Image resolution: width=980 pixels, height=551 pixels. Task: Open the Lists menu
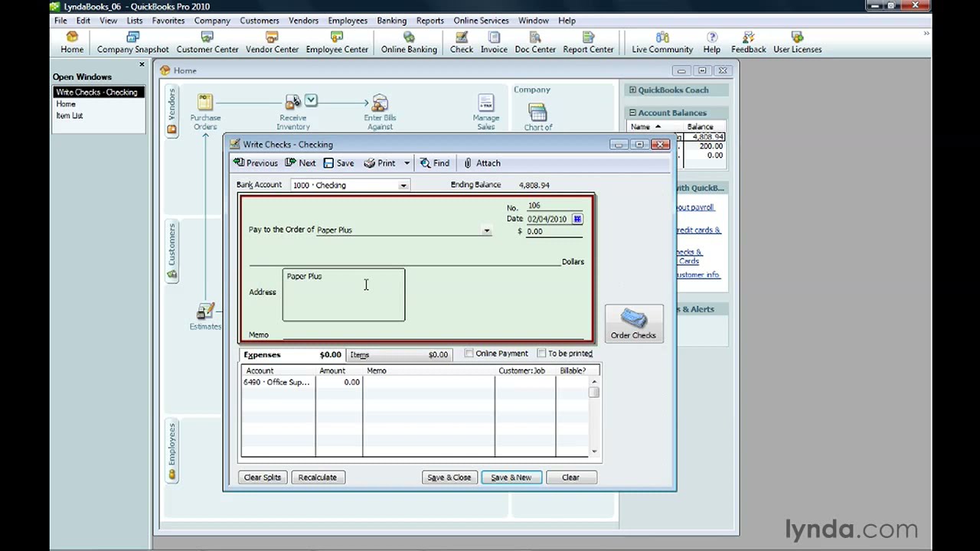(134, 21)
